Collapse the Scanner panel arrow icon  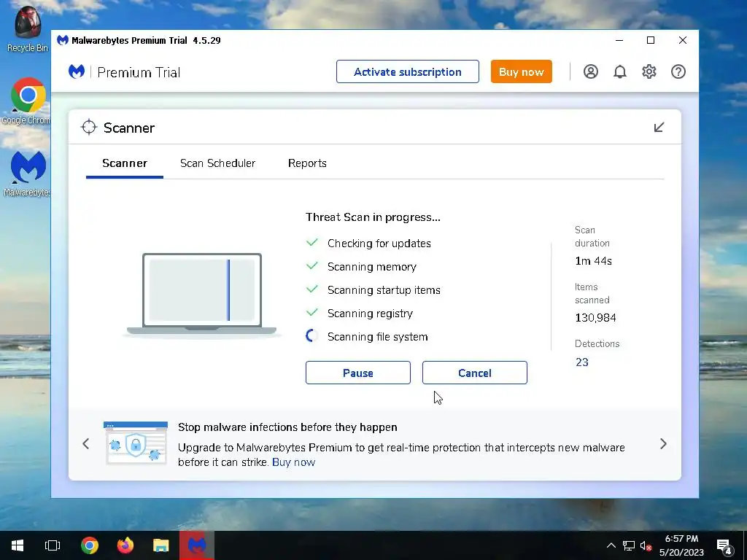click(659, 127)
